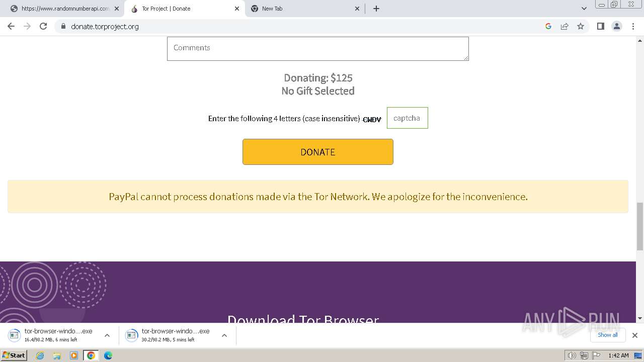
Task: Select Chrome in the taskbar
Action: pos(91,355)
